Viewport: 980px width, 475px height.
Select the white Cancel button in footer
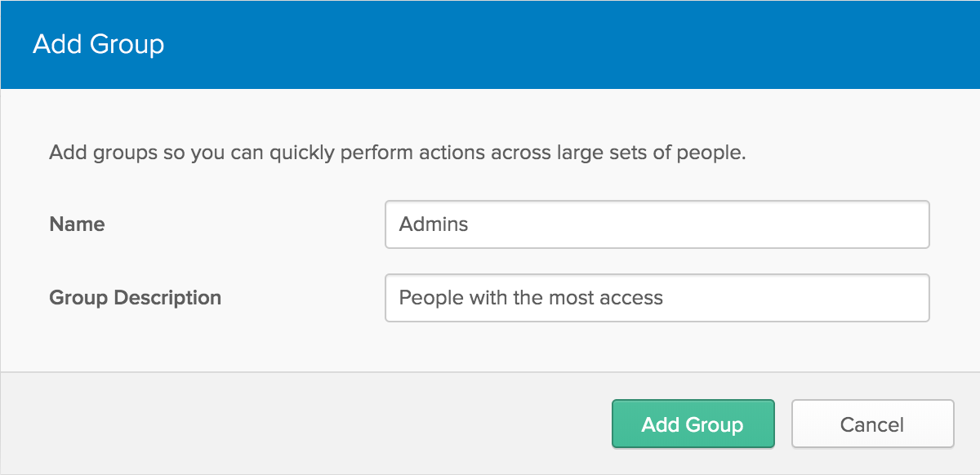[x=872, y=424]
